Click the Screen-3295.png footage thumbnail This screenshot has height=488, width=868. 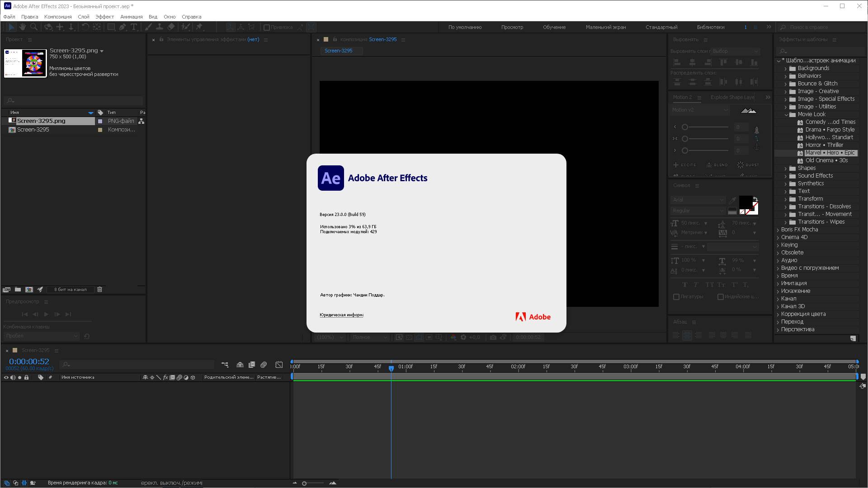(25, 63)
